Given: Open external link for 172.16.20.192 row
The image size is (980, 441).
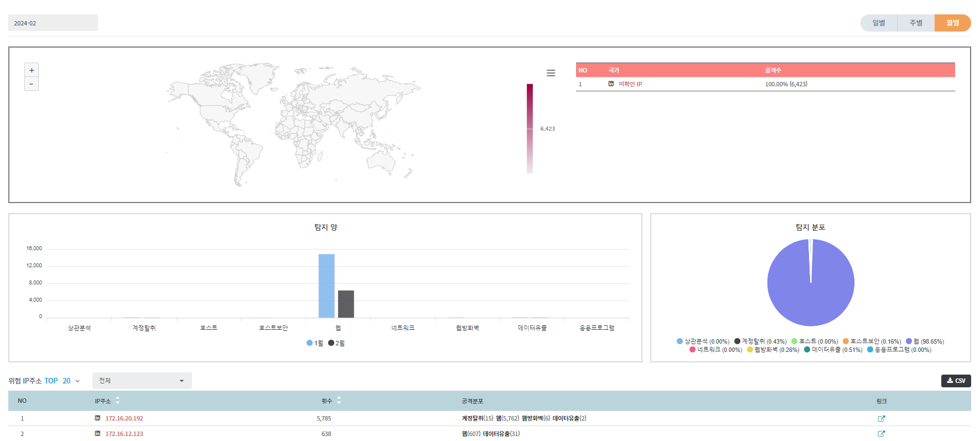Looking at the screenshot, I should click(881, 419).
